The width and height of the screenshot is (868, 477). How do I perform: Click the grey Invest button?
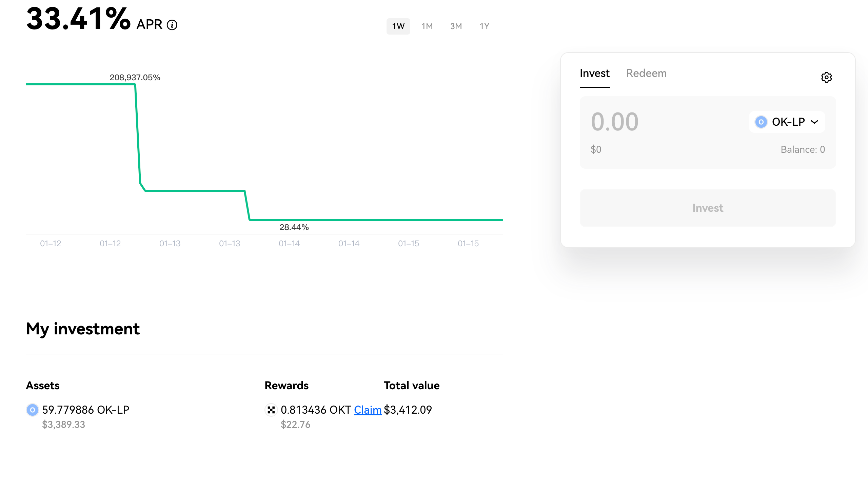pyautogui.click(x=708, y=208)
